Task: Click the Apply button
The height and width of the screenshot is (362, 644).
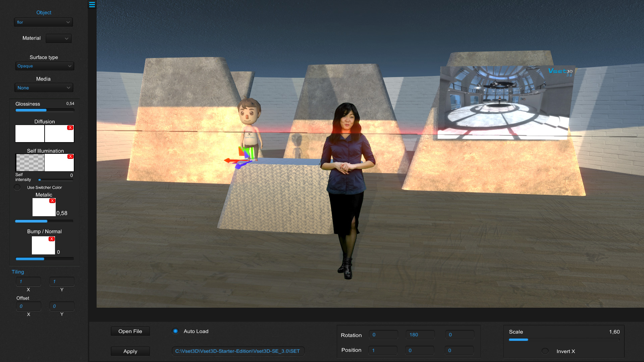Action: pos(130,351)
